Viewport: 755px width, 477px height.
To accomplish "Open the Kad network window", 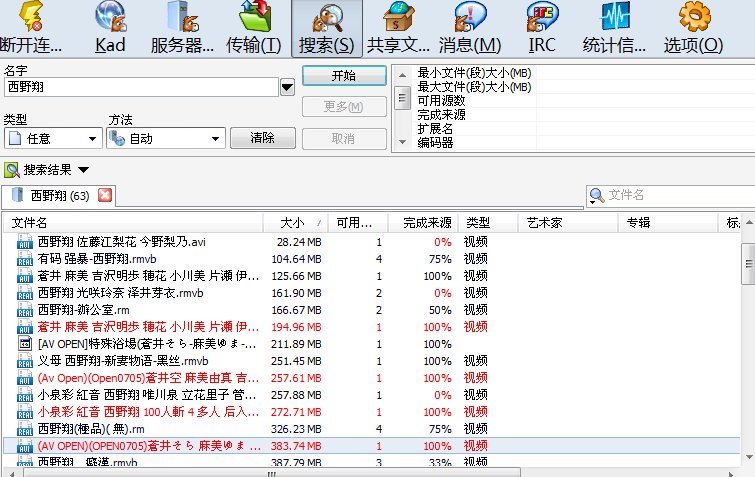I will click(x=110, y=28).
